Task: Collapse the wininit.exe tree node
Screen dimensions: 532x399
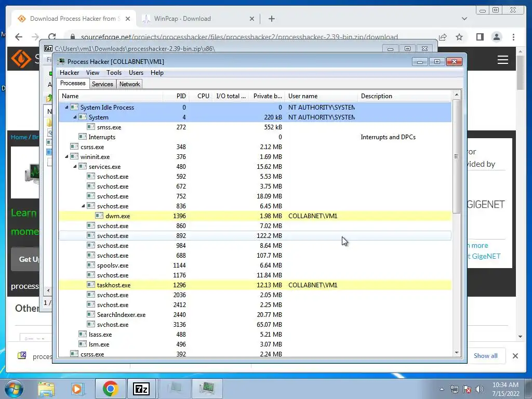Action: [x=67, y=156]
